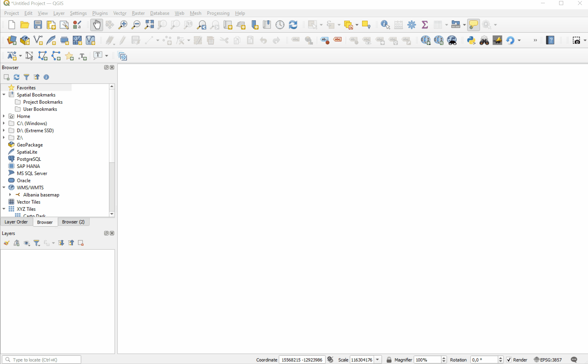
Task: Toggle the Render checkbox
Action: point(509,360)
